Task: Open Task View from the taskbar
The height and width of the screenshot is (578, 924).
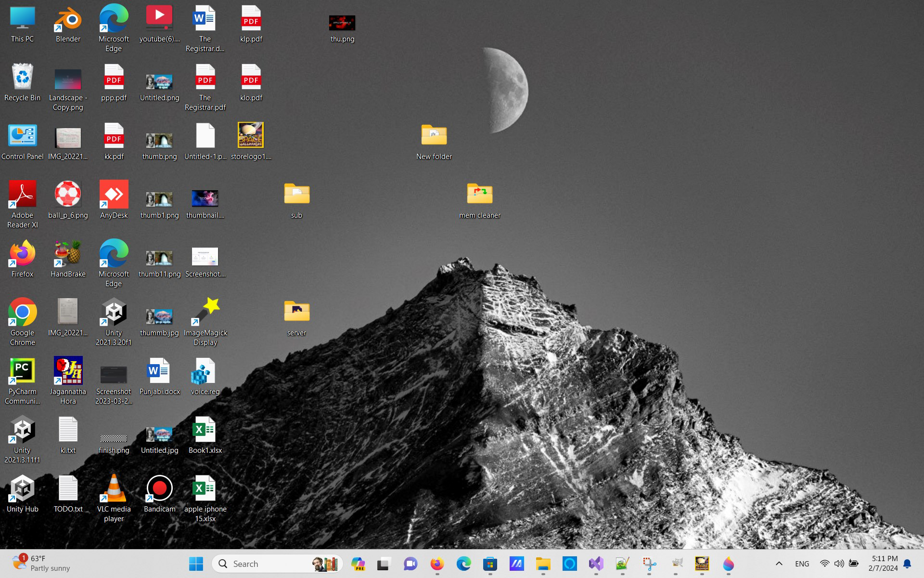Action: (x=384, y=564)
